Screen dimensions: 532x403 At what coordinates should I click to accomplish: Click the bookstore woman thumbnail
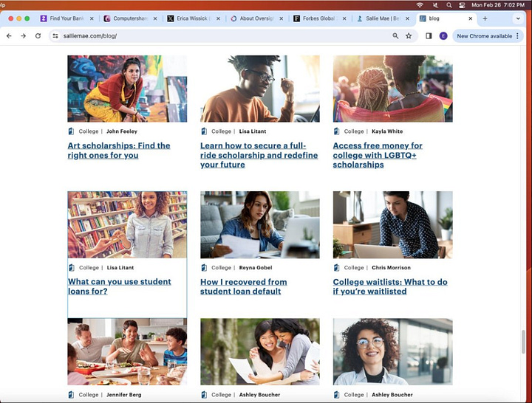pos(127,224)
